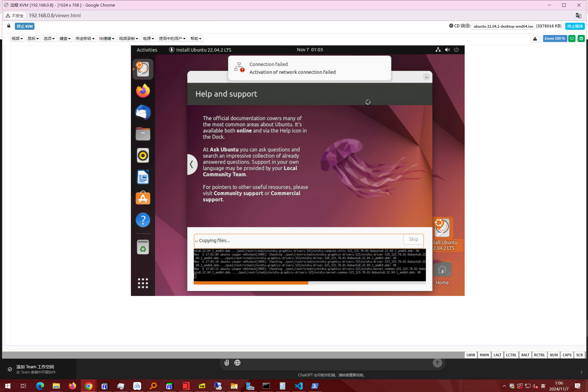Toggle the CAPS lock indicator
The image size is (588, 392).
pyautogui.click(x=567, y=355)
